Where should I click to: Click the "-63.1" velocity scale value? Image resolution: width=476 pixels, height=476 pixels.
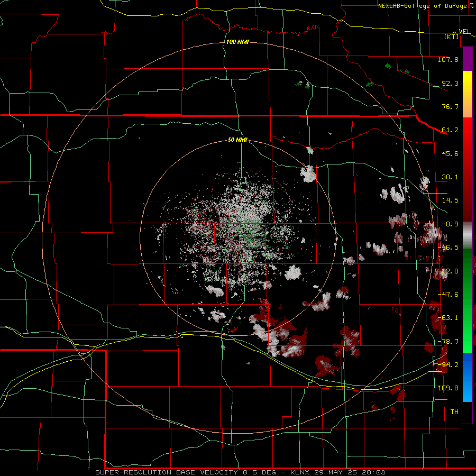[448, 318]
